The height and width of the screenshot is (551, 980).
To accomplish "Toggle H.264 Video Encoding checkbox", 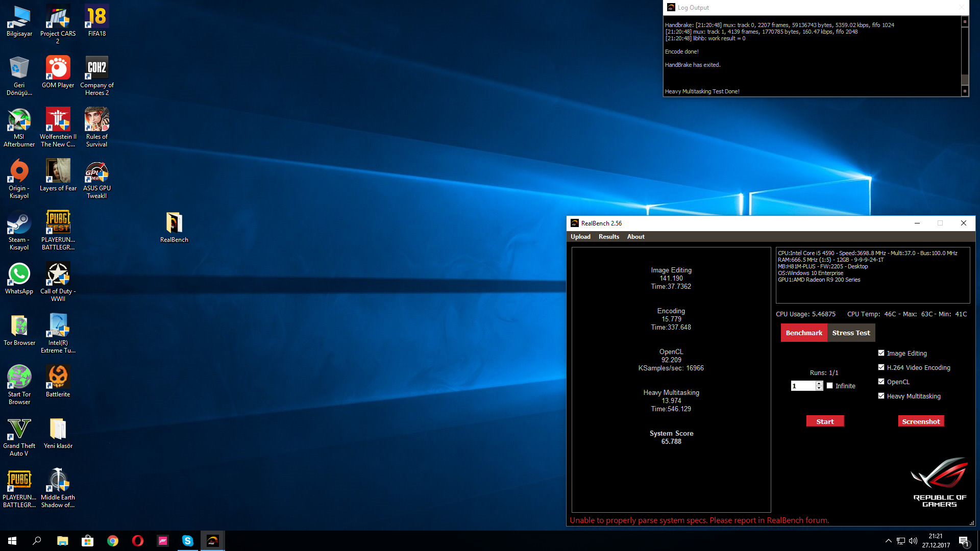I will [x=881, y=367].
